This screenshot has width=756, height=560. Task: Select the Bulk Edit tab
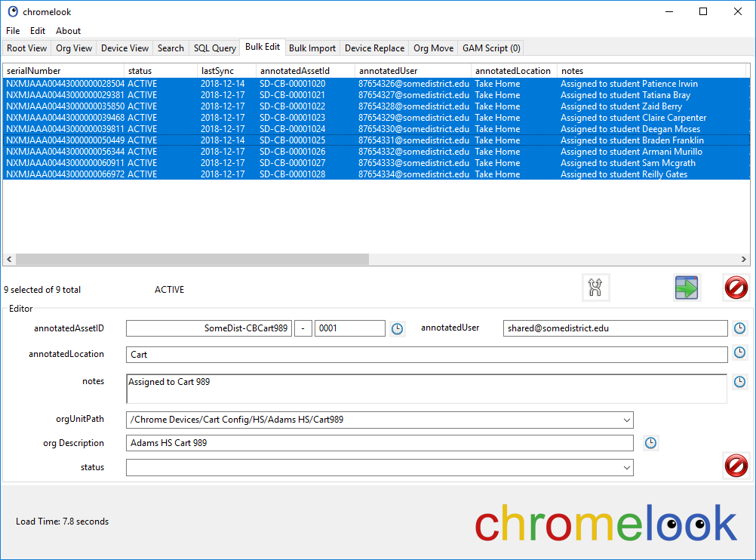(263, 47)
